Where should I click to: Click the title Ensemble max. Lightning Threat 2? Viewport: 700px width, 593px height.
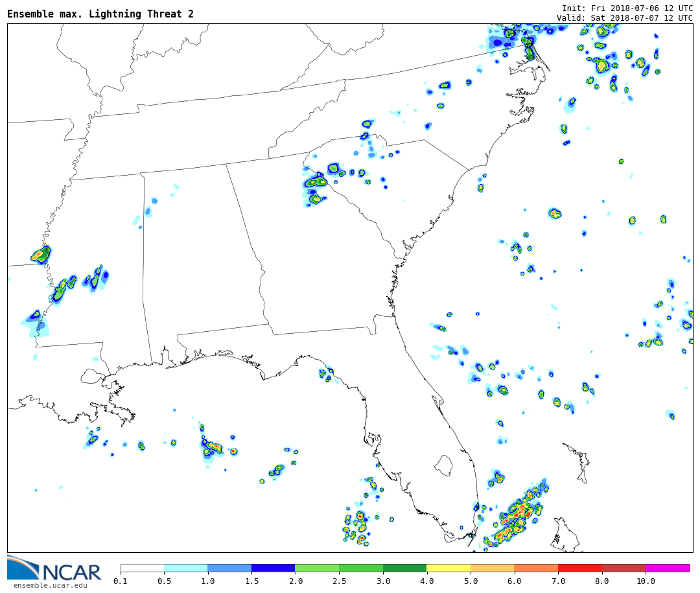click(100, 14)
